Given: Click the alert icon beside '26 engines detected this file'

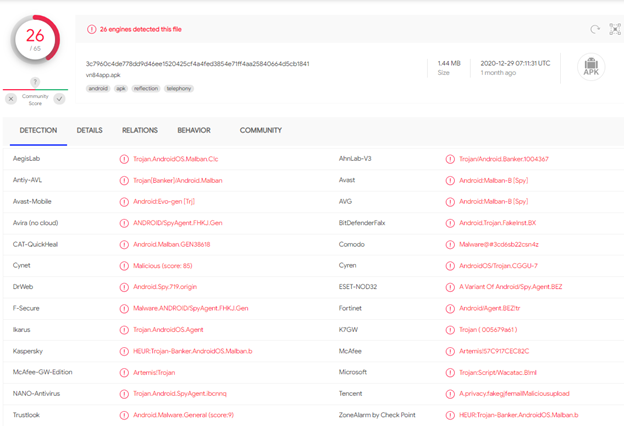Looking at the screenshot, I should (x=92, y=29).
